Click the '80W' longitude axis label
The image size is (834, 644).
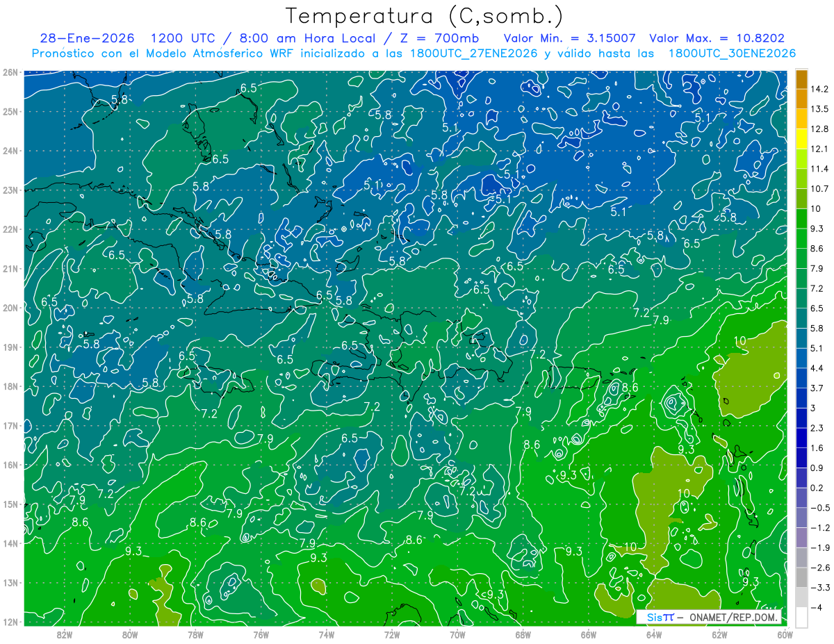click(x=130, y=634)
